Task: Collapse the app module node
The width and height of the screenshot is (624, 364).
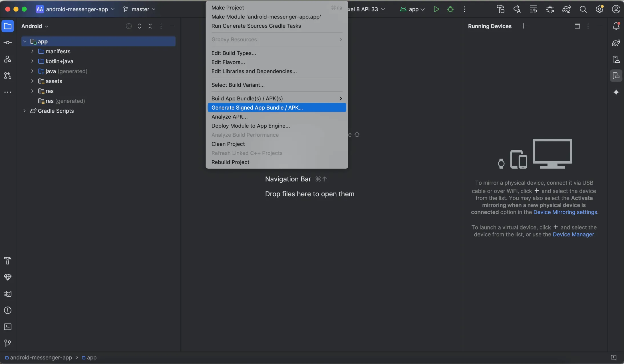Action: click(x=25, y=41)
